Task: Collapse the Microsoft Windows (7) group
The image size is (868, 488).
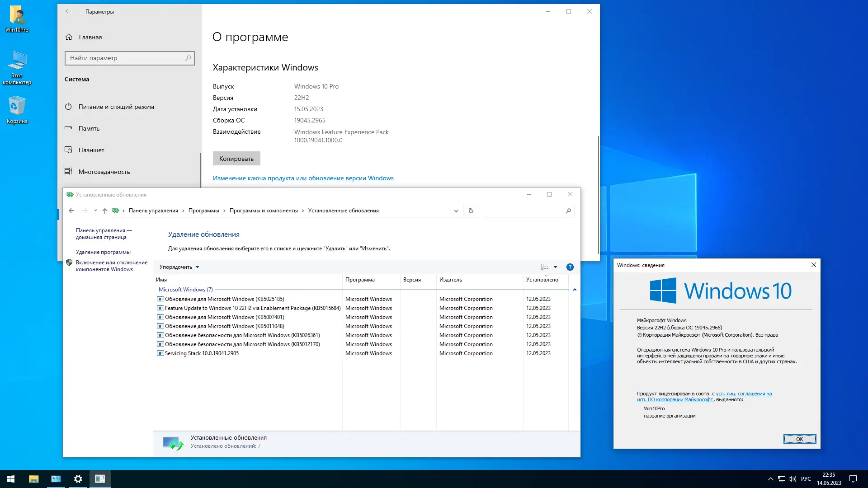Action: pos(575,290)
